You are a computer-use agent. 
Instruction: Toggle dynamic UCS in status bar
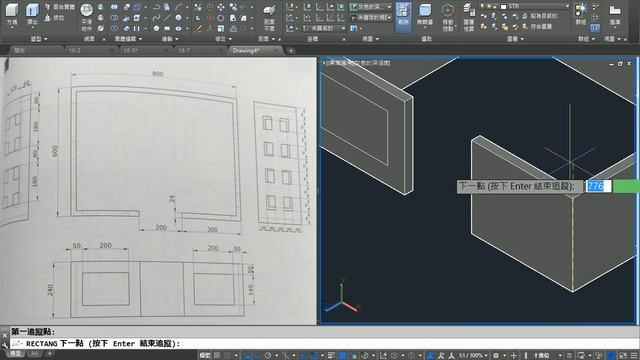[384, 356]
